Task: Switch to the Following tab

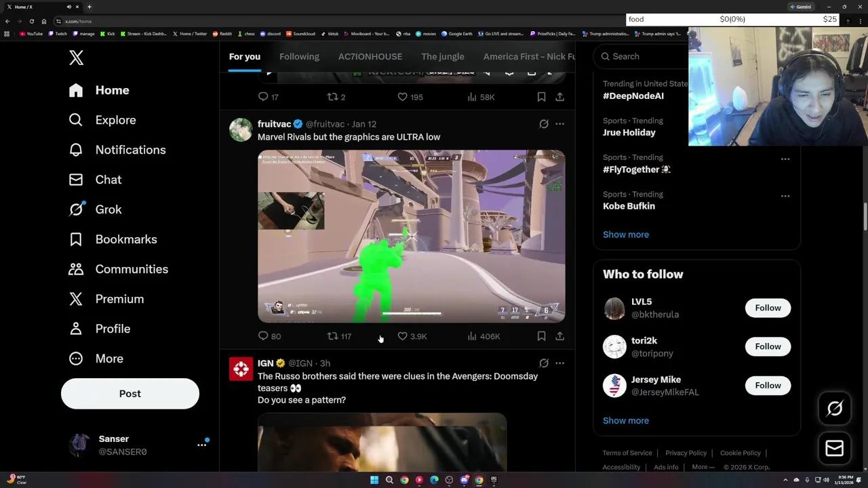Action: (x=299, y=56)
